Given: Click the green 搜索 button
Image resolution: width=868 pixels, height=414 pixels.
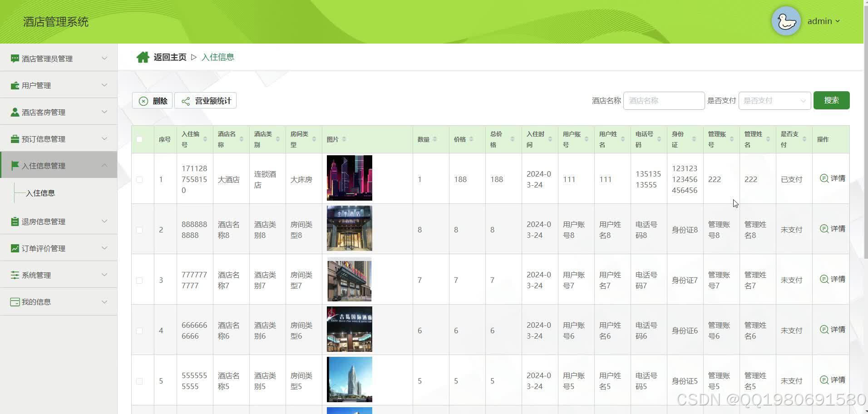Looking at the screenshot, I should coord(831,100).
